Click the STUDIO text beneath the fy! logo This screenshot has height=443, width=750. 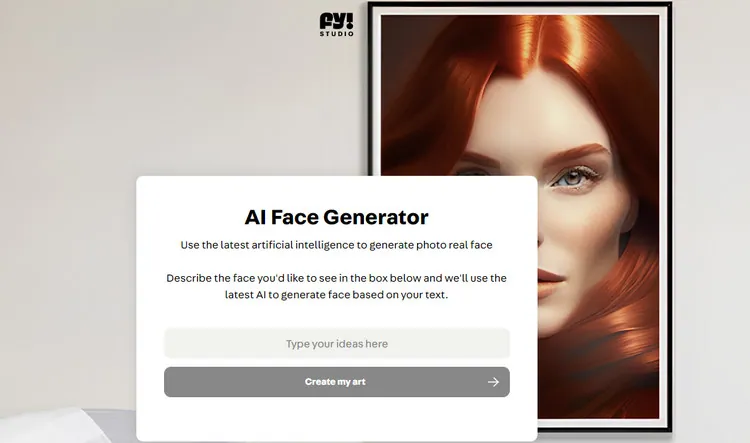[337, 34]
